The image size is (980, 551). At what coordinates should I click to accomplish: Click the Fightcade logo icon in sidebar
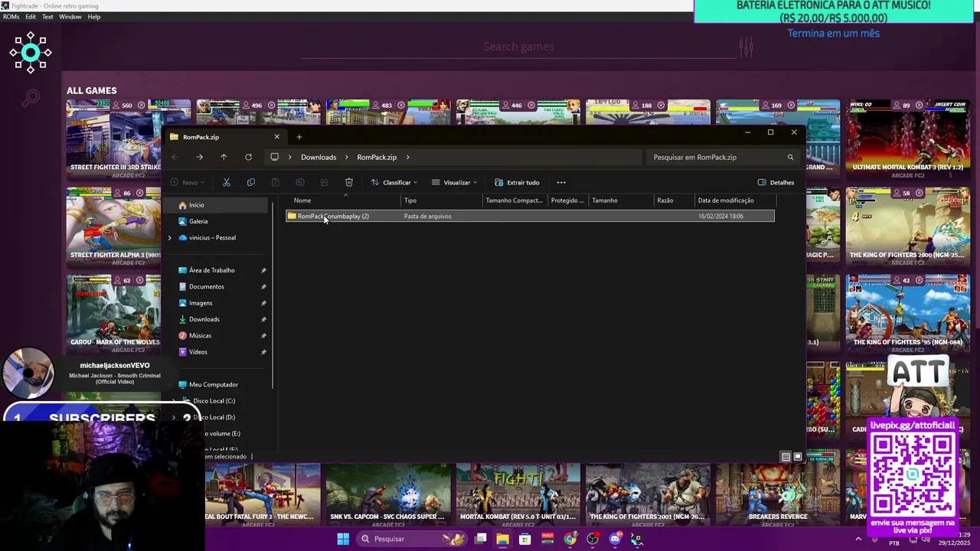[31, 52]
